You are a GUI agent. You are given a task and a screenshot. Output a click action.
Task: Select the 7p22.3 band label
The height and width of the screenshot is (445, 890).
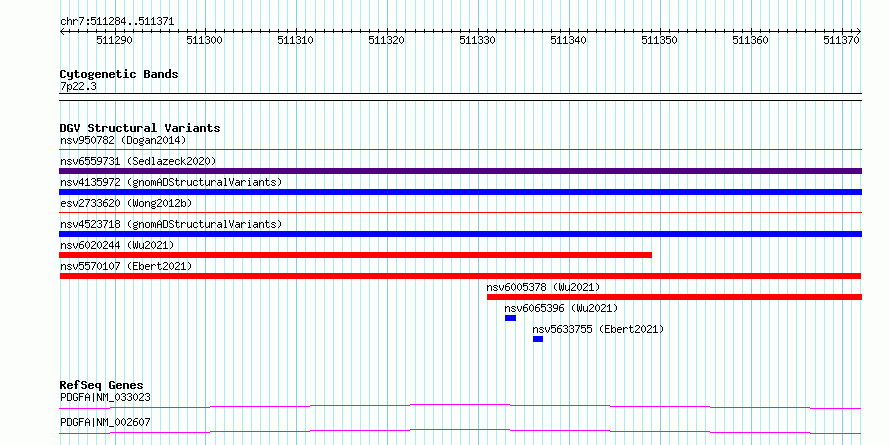click(x=78, y=86)
